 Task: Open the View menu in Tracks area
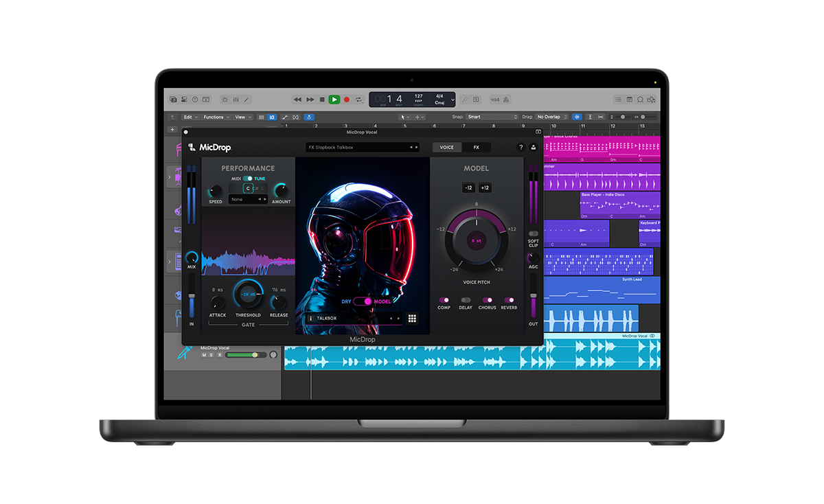pyautogui.click(x=243, y=117)
